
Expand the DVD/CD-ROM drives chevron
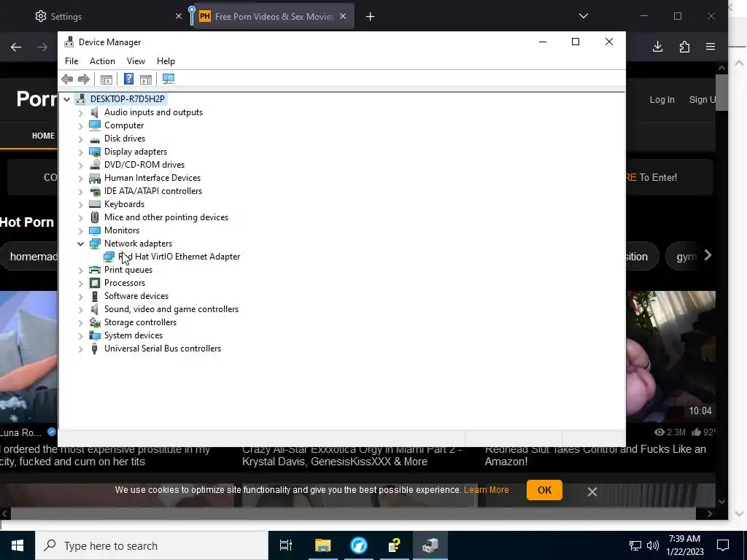tap(80, 166)
